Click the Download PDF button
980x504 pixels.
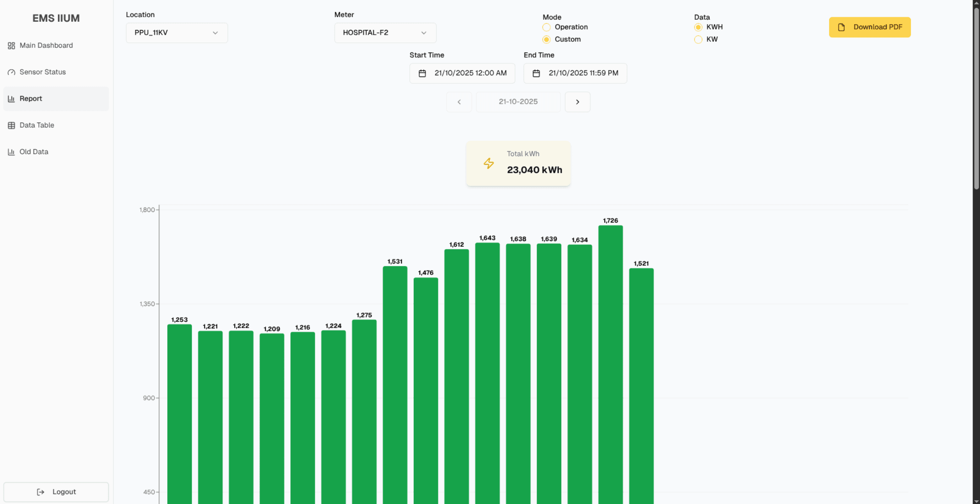click(870, 27)
